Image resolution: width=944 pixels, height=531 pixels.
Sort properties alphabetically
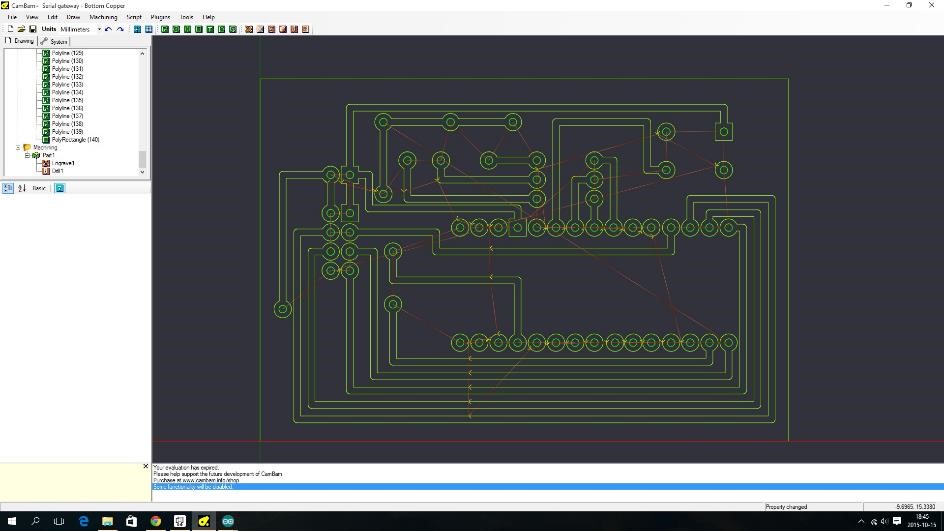tap(22, 188)
